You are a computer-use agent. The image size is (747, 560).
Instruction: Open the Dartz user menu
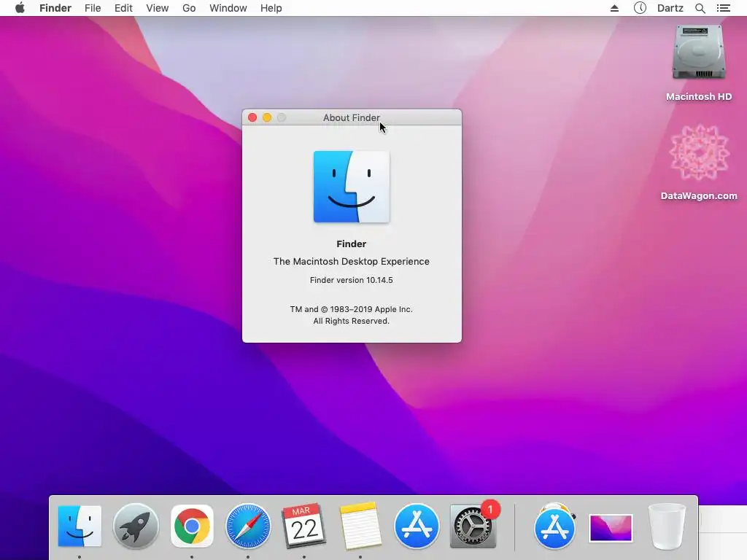[x=670, y=8]
